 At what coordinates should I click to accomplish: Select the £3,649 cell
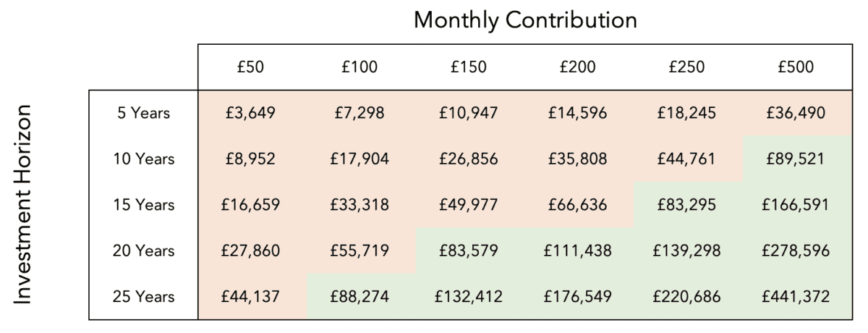[x=251, y=113]
